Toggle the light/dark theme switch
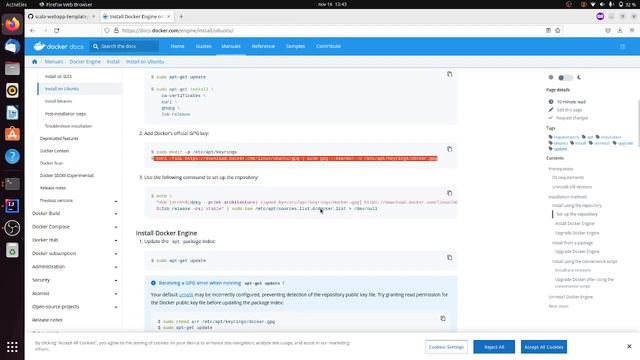 (565, 78)
